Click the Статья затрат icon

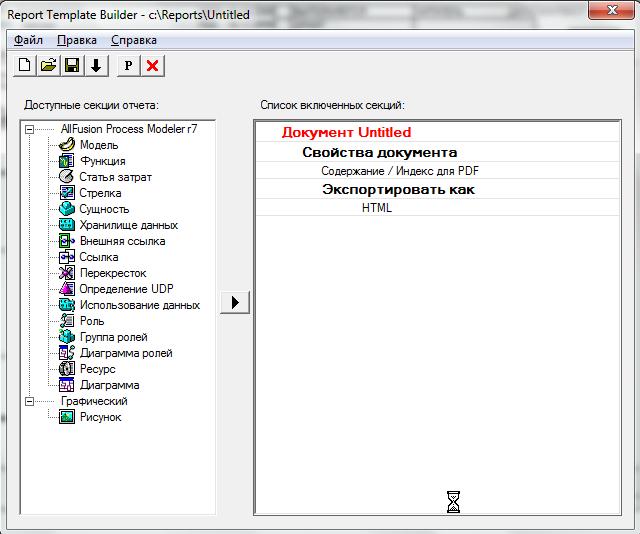67,176
